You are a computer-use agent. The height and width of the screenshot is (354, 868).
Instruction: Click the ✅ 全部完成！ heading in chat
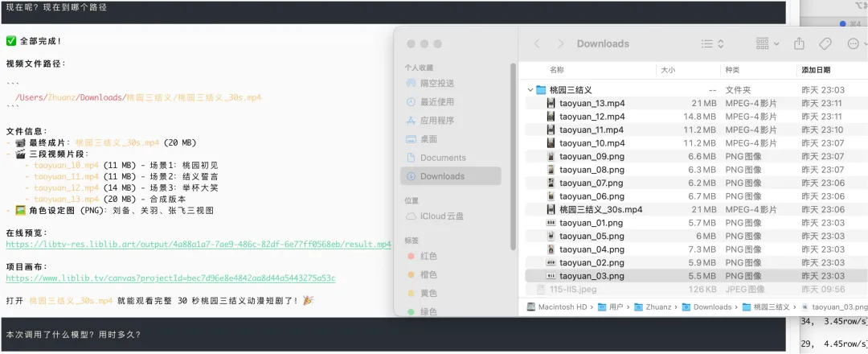pos(34,41)
